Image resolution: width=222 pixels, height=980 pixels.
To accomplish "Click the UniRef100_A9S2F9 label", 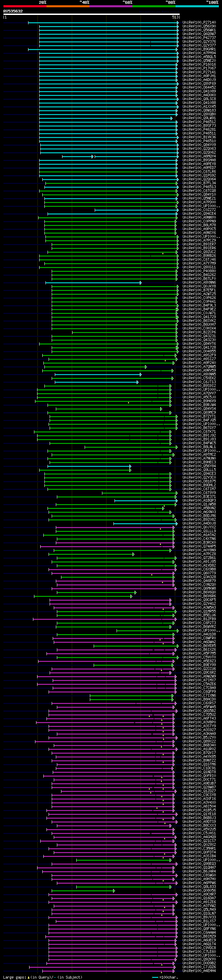I will (x=199, y=355).
